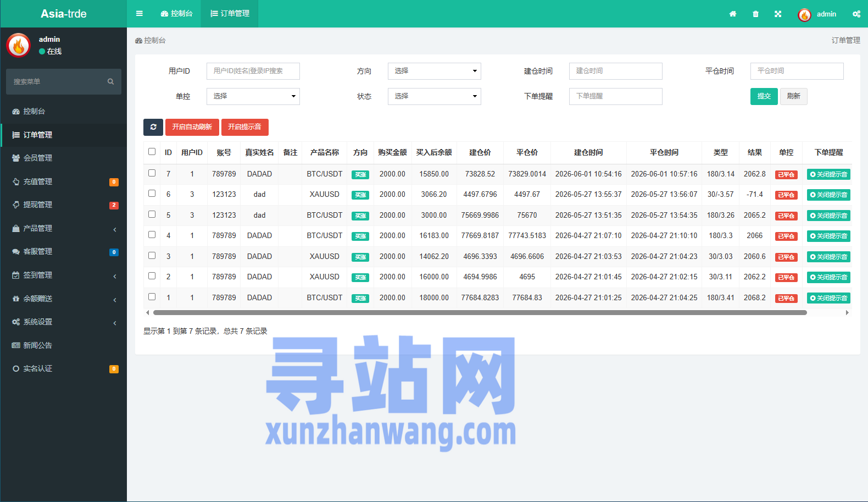This screenshot has width=868, height=502.
Task: Open 新闻公告 in the sidebar
Action: coord(64,345)
